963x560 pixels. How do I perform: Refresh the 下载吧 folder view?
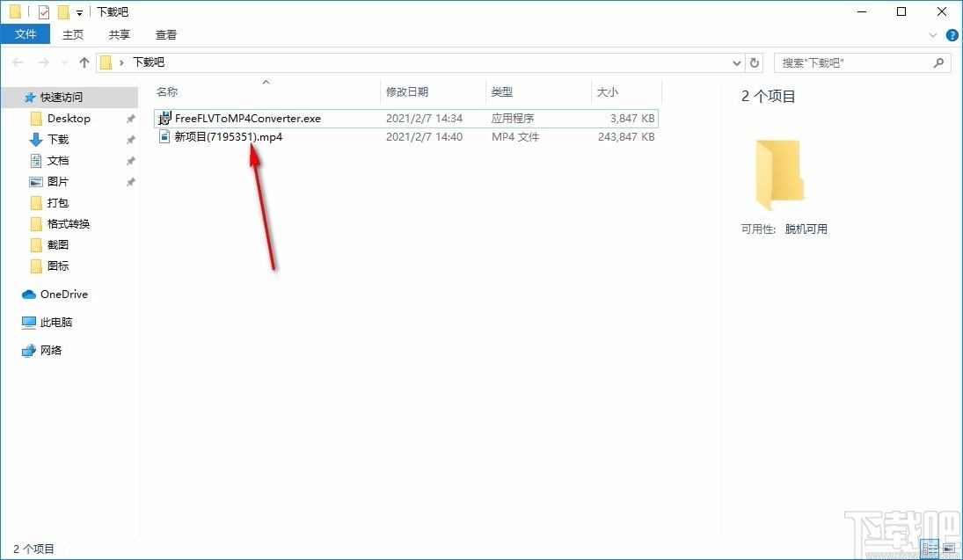tap(755, 62)
